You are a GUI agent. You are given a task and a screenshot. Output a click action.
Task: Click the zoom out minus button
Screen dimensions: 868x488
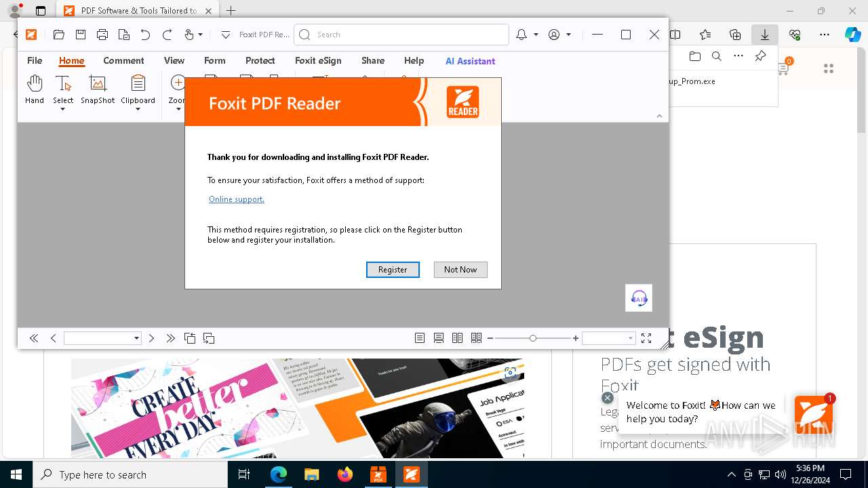[x=490, y=338]
